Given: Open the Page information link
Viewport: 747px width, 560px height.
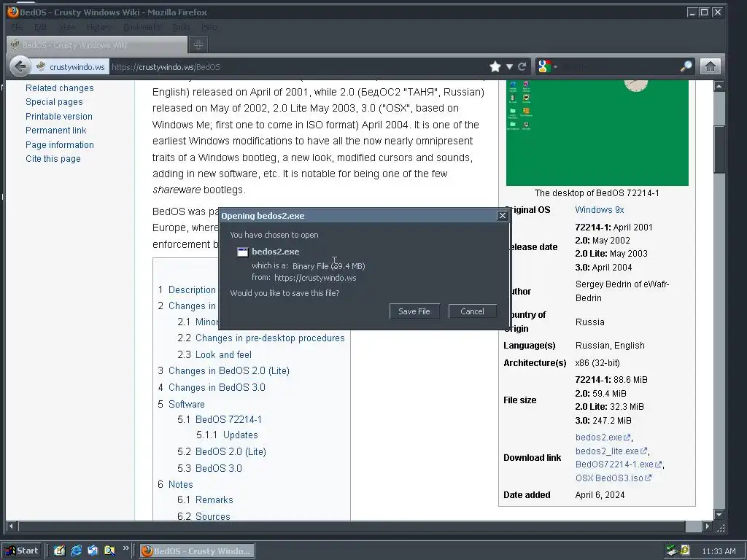Looking at the screenshot, I should pos(60,145).
